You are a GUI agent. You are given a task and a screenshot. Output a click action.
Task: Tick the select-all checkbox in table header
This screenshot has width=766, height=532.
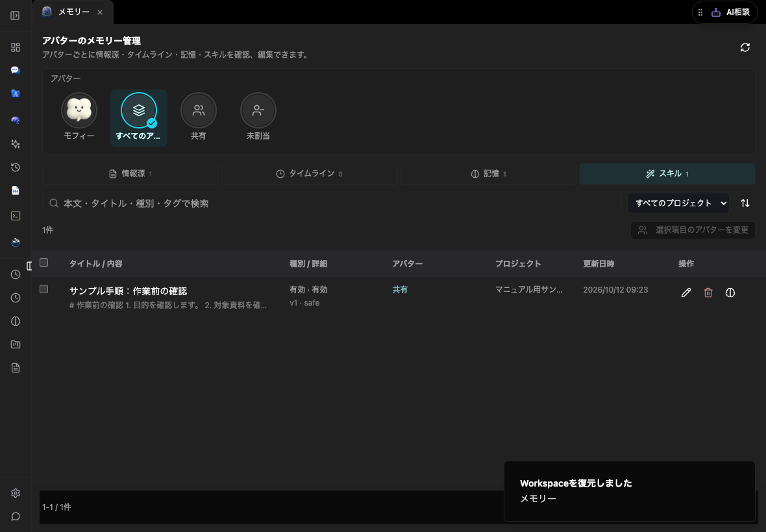pos(44,263)
